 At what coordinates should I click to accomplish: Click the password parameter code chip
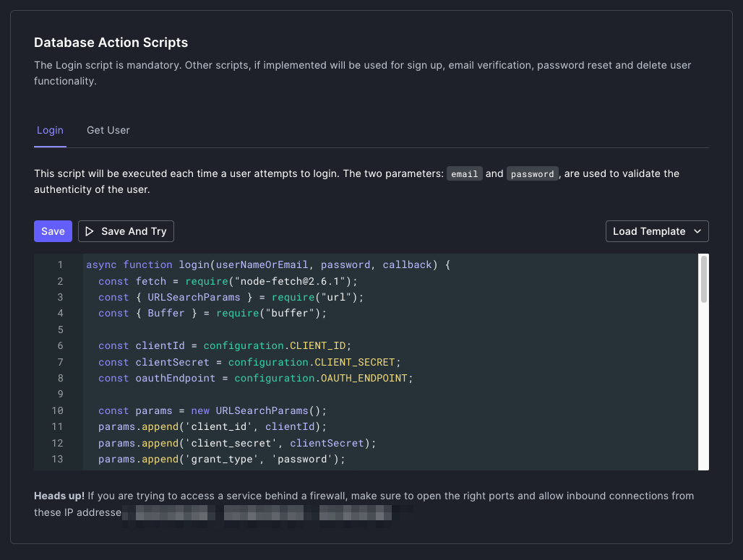pyautogui.click(x=532, y=174)
